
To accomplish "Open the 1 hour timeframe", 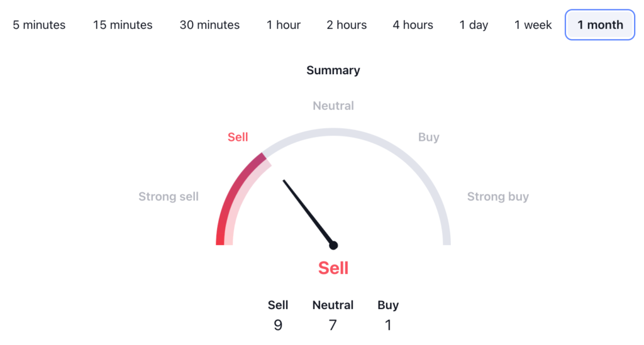I will 283,25.
